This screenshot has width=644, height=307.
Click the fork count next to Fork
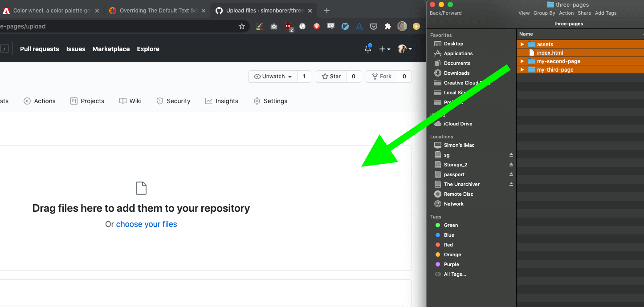(404, 77)
